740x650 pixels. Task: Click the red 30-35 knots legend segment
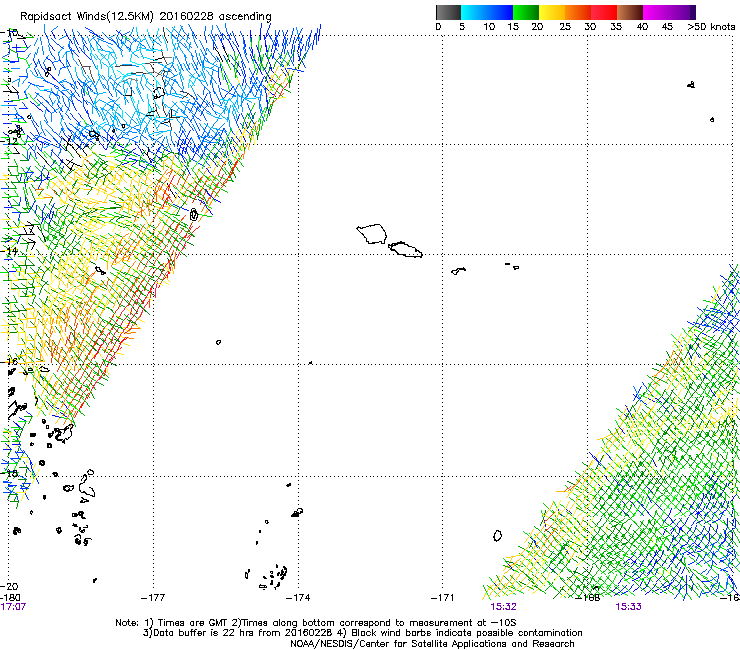[604, 12]
